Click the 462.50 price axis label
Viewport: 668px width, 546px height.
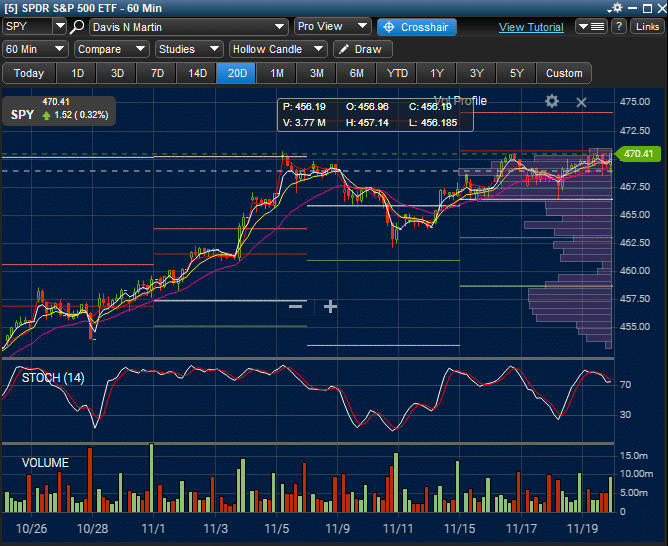[635, 242]
